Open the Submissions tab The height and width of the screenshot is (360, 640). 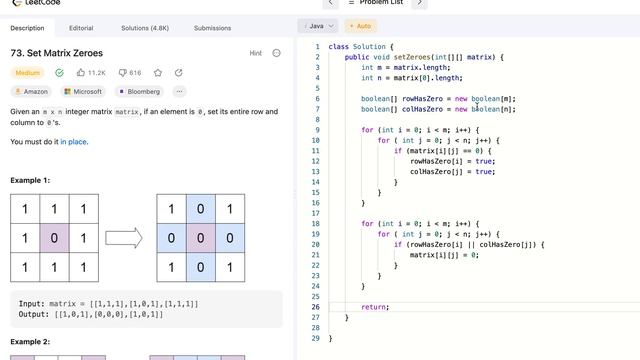[212, 28]
